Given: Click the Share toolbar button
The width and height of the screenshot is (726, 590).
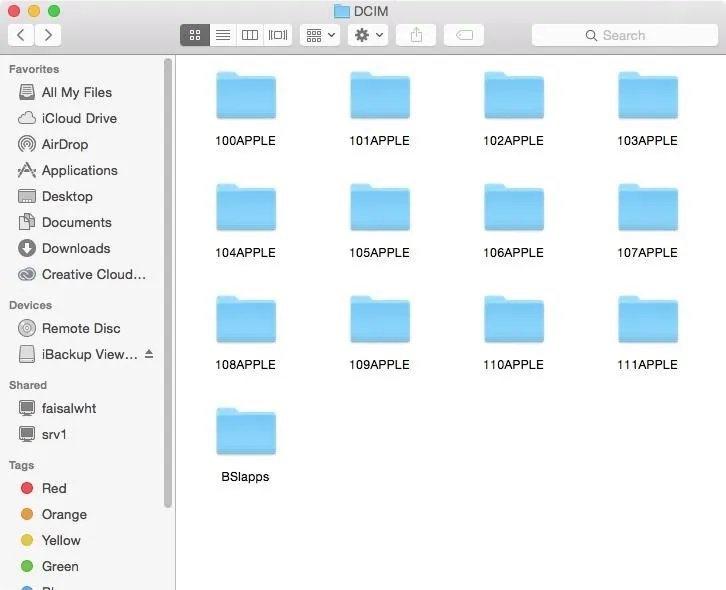Looking at the screenshot, I should point(416,35).
